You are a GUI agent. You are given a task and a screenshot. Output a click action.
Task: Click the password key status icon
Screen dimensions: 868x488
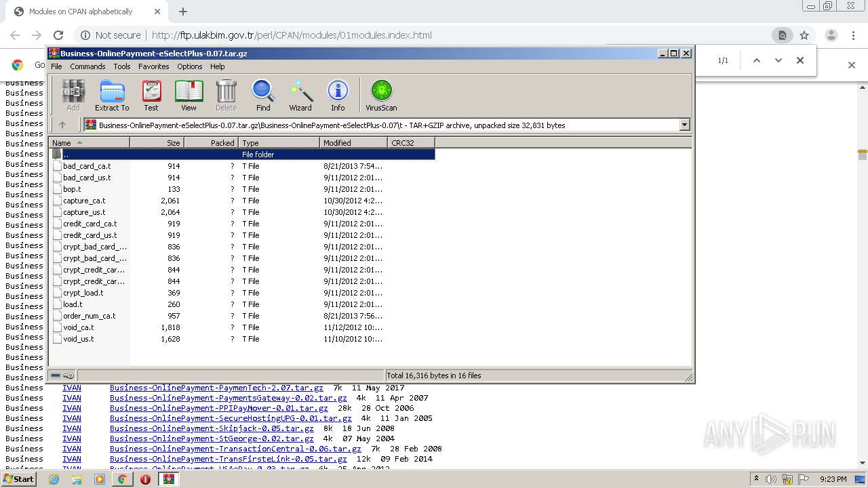coord(68,375)
